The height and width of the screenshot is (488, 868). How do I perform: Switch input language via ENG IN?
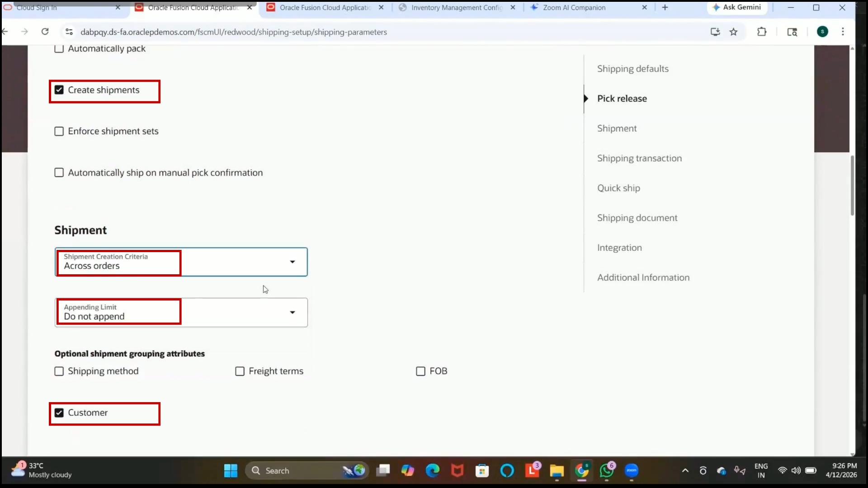click(761, 470)
